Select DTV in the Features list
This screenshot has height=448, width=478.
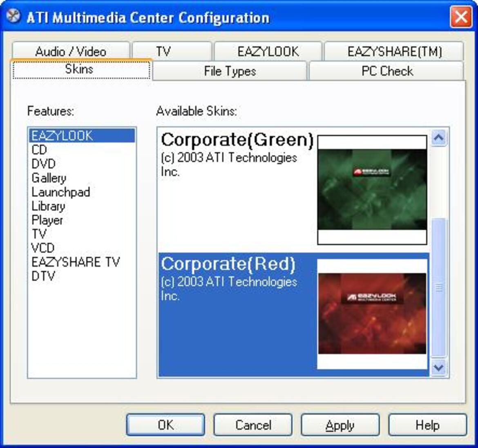[82, 276]
